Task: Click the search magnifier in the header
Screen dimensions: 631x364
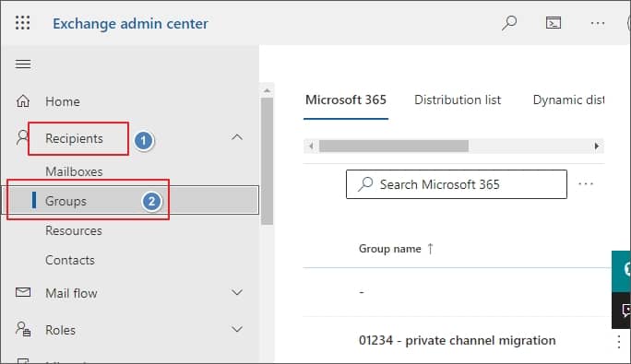Action: pos(509,23)
